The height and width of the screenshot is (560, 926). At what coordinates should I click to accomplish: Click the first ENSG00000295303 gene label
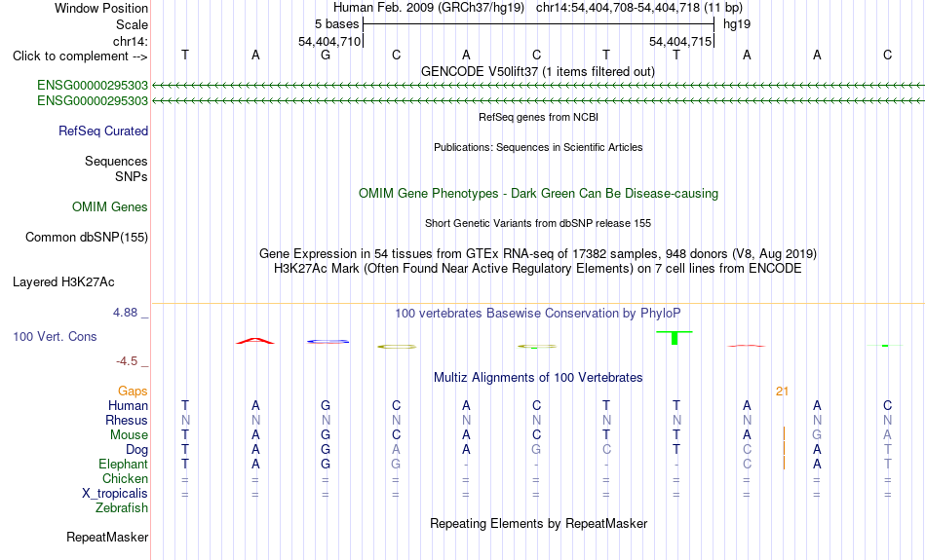coord(93,86)
